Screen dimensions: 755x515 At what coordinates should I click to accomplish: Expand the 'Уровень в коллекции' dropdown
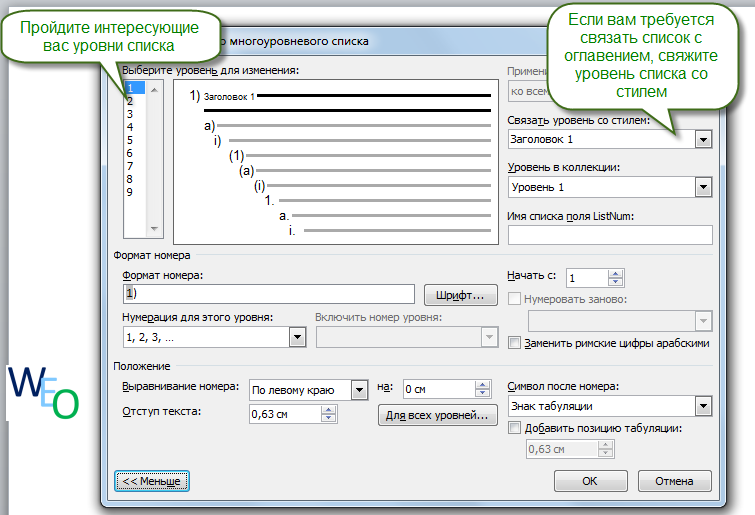(x=703, y=187)
